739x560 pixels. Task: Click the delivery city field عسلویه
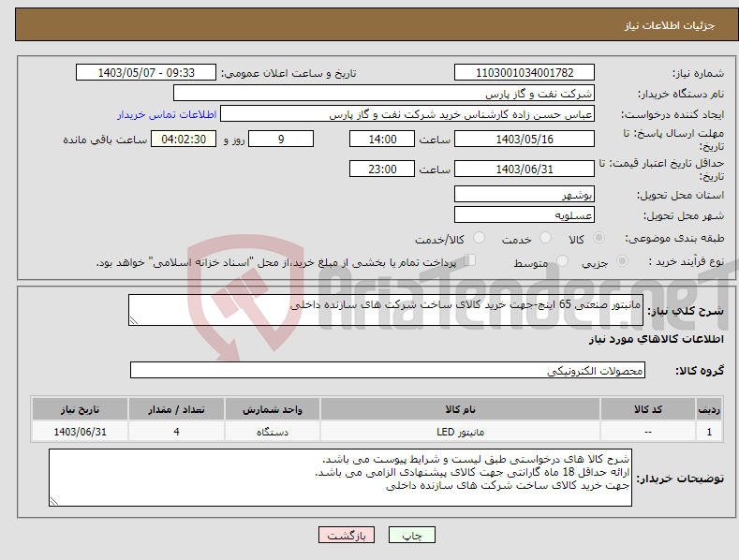click(x=525, y=215)
